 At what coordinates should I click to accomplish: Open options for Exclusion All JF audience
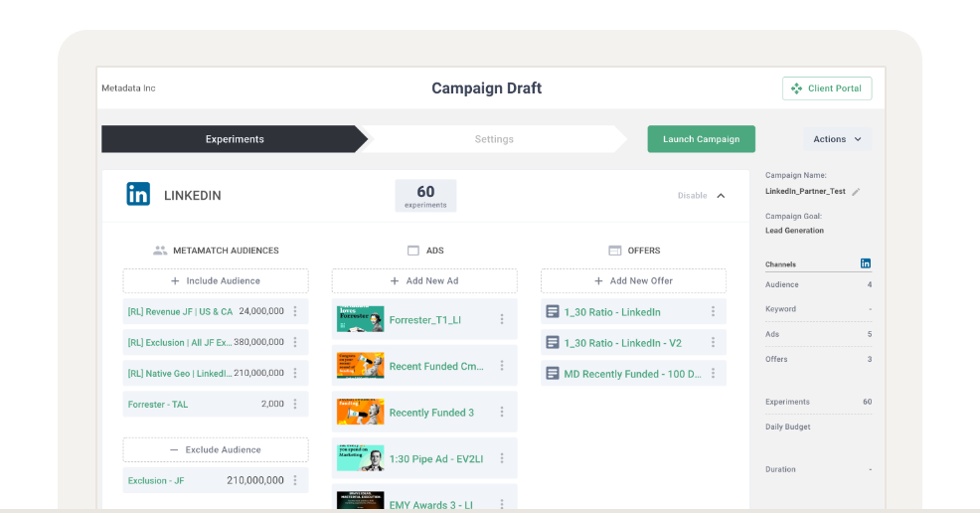click(x=295, y=342)
